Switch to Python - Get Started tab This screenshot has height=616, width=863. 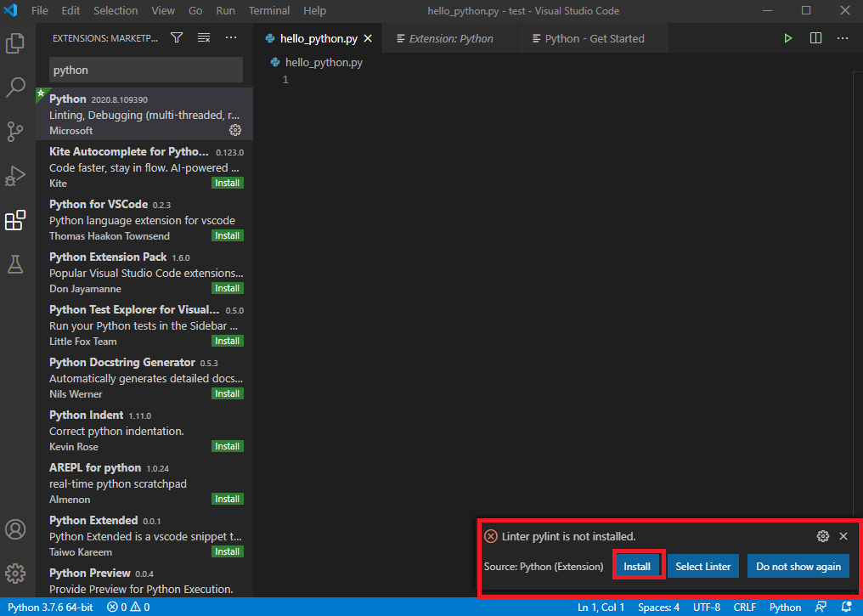tap(593, 38)
